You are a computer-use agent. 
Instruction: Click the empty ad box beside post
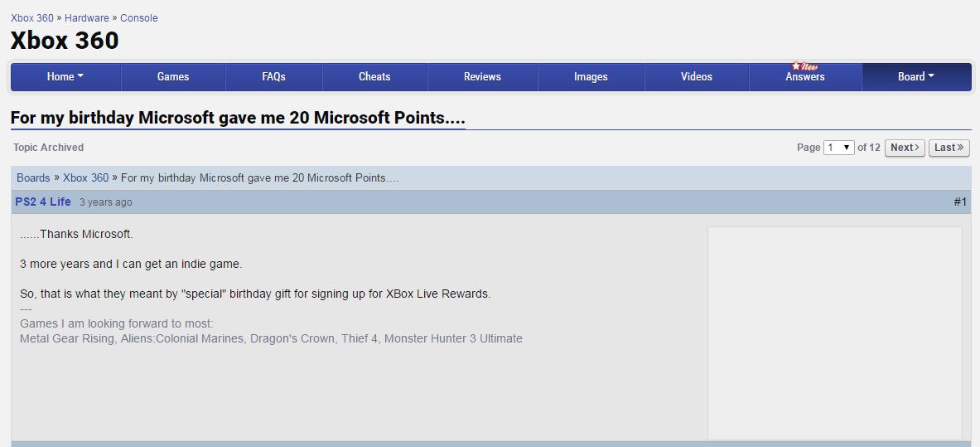pos(835,333)
